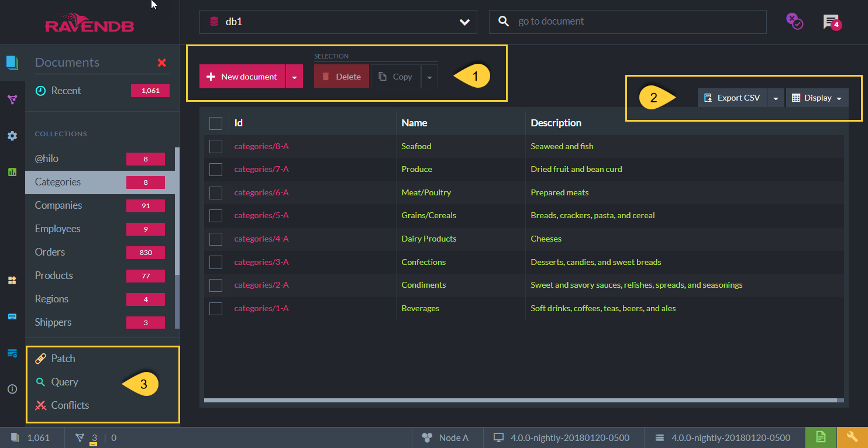
Task: Open the notifications icon with badge 4
Action: click(831, 22)
